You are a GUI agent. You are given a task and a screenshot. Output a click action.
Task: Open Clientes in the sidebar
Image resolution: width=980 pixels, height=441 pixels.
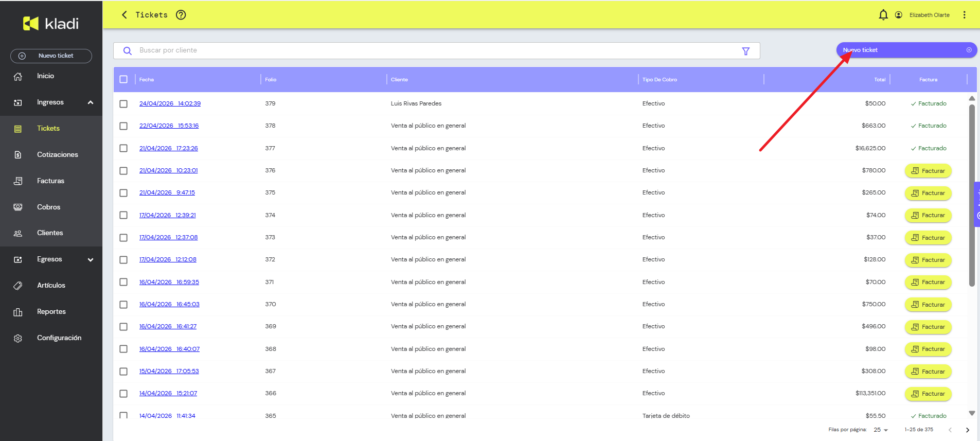50,233
